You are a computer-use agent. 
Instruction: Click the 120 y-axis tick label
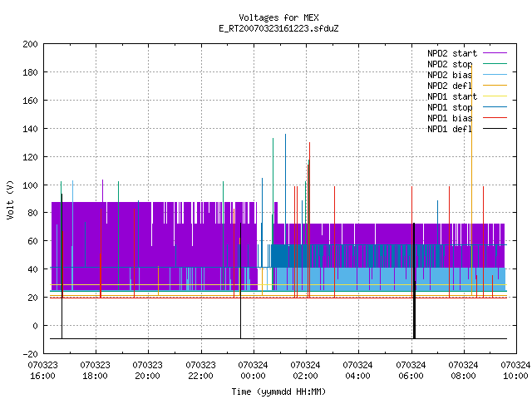[x=30, y=157]
